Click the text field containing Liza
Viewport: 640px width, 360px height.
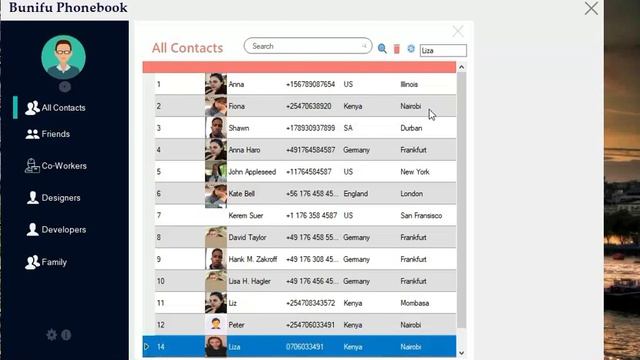click(x=443, y=51)
